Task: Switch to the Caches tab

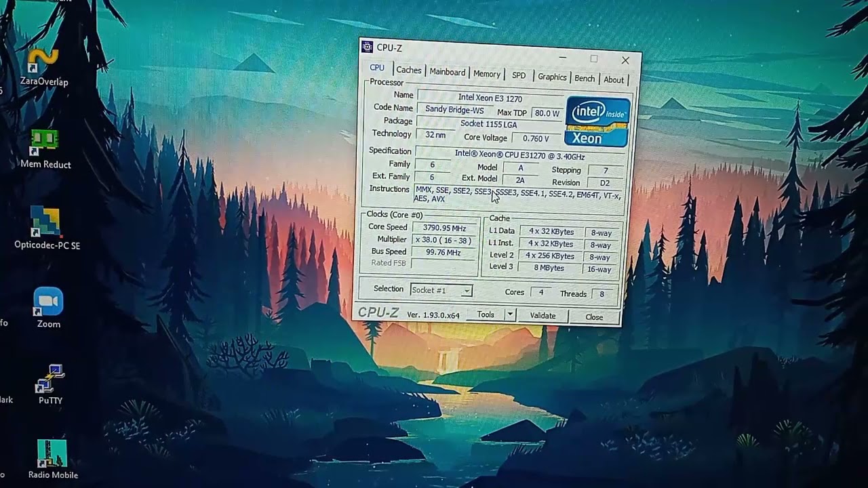Action: [409, 70]
